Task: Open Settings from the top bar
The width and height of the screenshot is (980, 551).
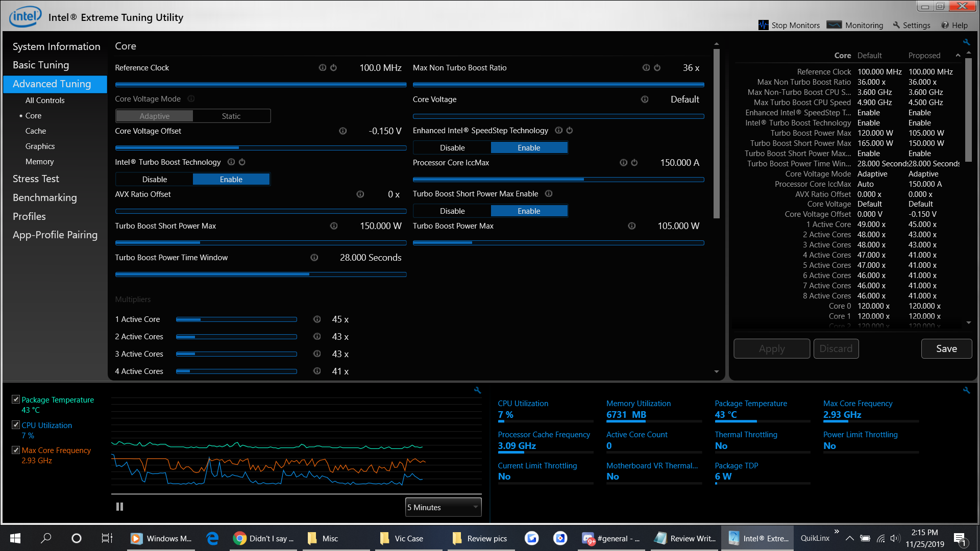Action: point(912,25)
